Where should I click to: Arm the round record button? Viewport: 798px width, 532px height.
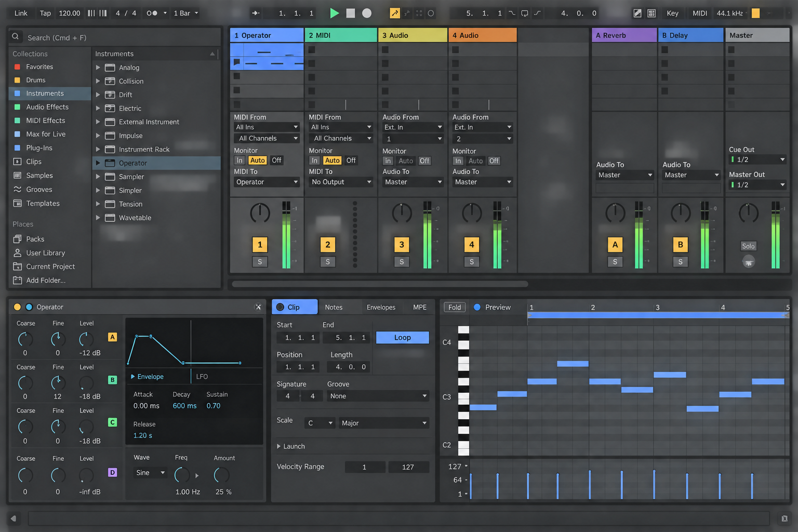[x=367, y=13]
